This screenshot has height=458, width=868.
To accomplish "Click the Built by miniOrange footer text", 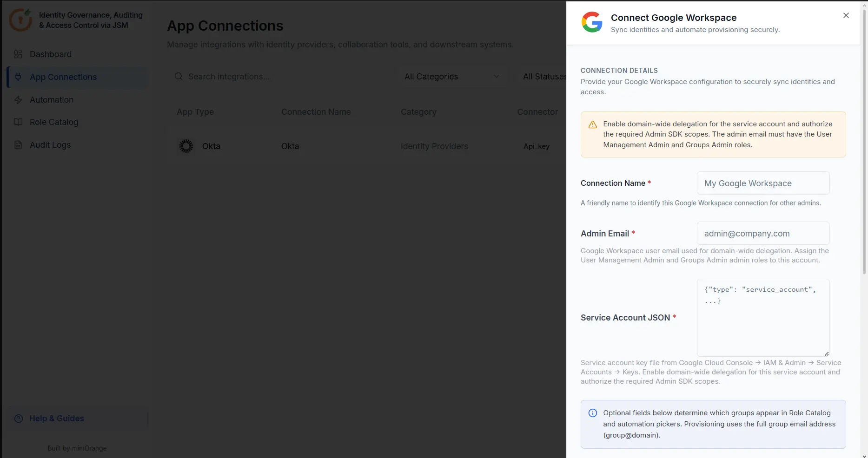I will [x=77, y=448].
